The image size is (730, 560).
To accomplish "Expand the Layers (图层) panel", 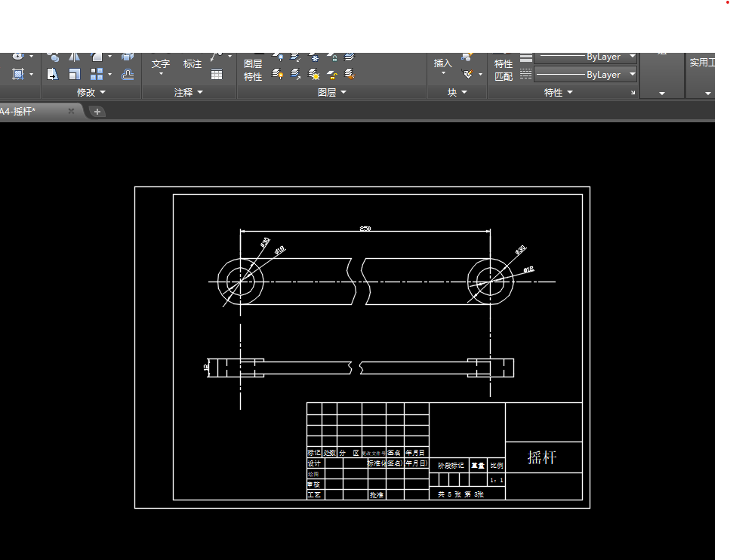I will tap(332, 92).
